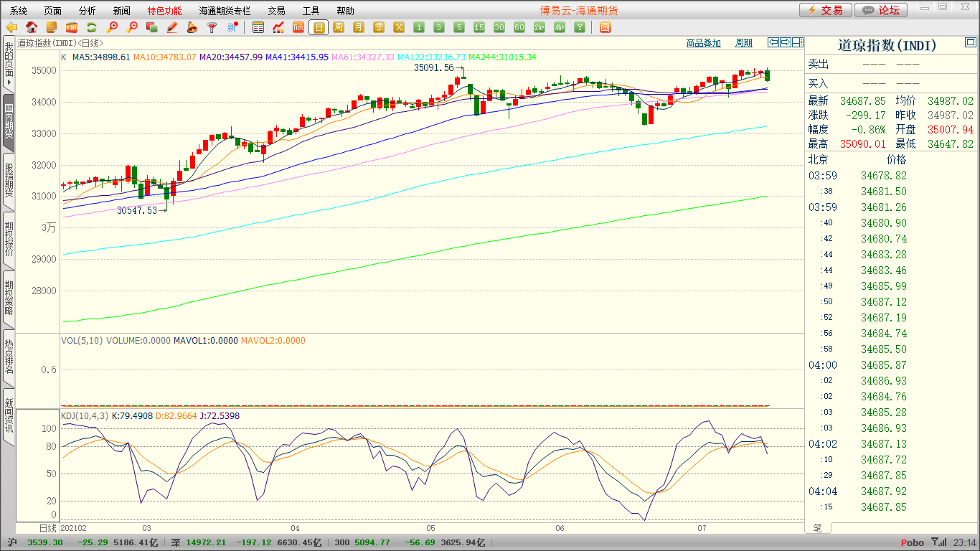Image resolution: width=980 pixels, height=551 pixels.
Task: Open the 页面 menu
Action: pos(53,11)
